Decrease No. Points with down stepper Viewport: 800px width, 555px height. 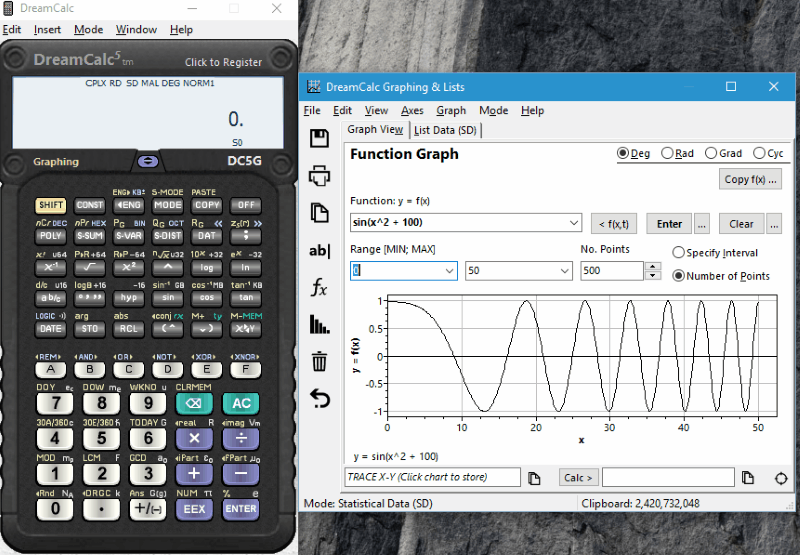[653, 275]
